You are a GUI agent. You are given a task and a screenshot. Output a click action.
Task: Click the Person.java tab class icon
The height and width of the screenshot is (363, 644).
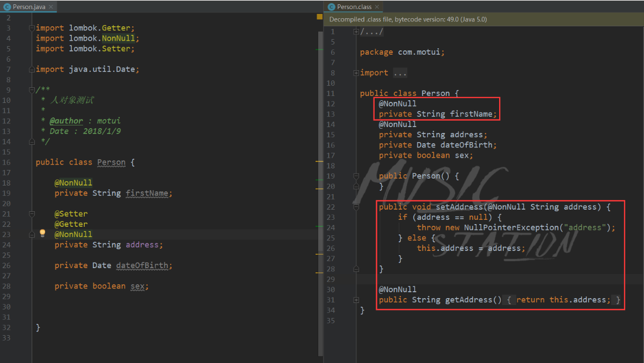coord(7,7)
